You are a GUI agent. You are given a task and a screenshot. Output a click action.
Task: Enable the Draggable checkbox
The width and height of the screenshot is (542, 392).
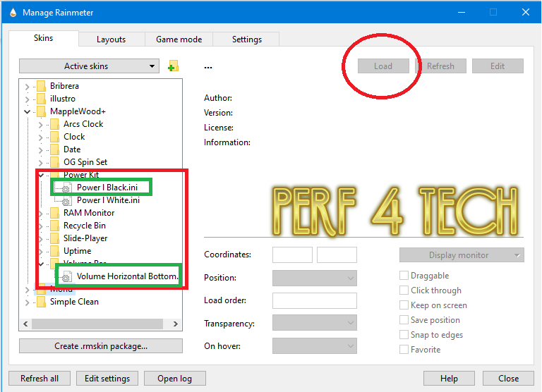[404, 275]
